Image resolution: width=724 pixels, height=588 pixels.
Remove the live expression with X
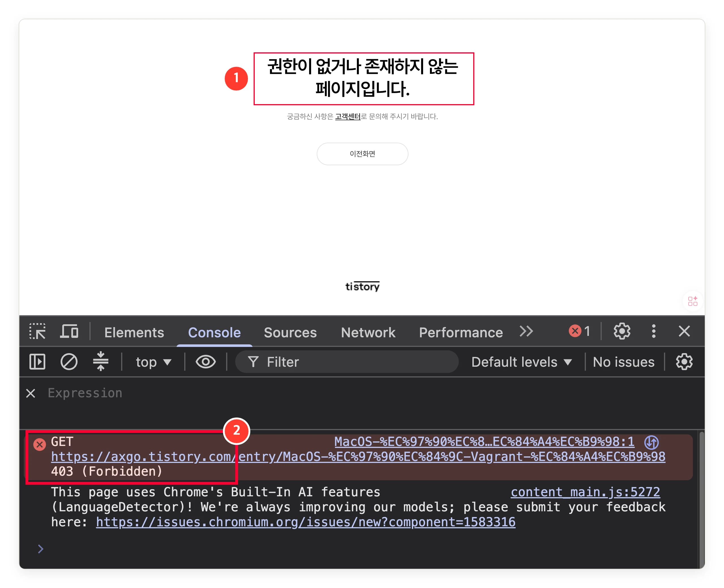click(31, 393)
